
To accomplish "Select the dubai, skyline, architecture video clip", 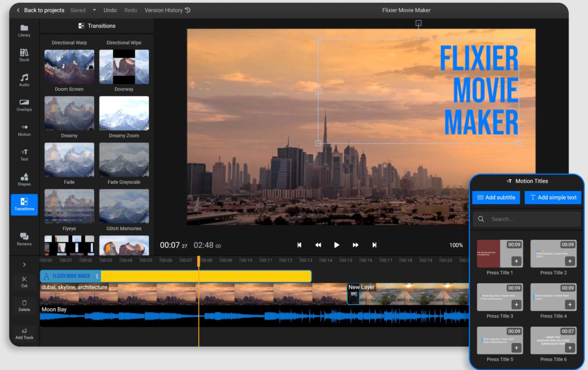I will coord(193,294).
